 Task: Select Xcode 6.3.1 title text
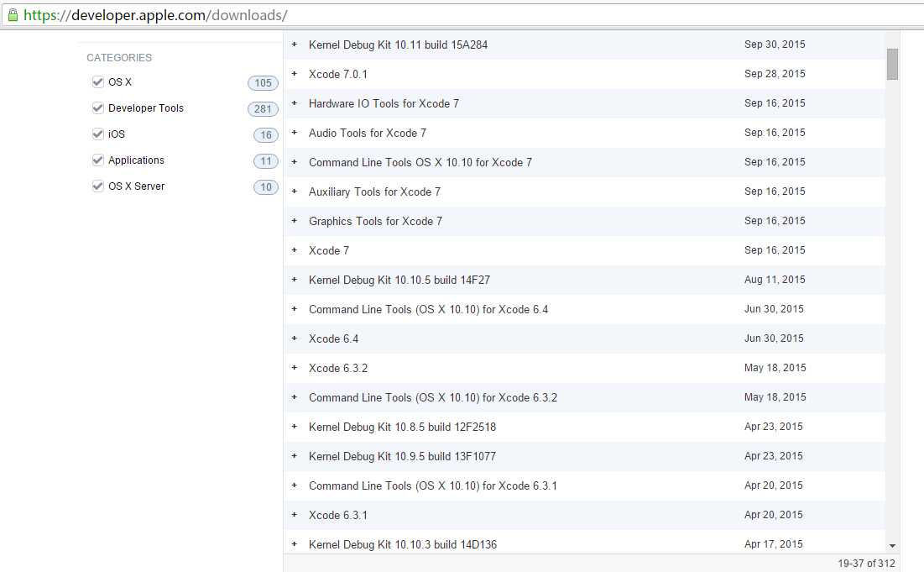pyautogui.click(x=338, y=516)
